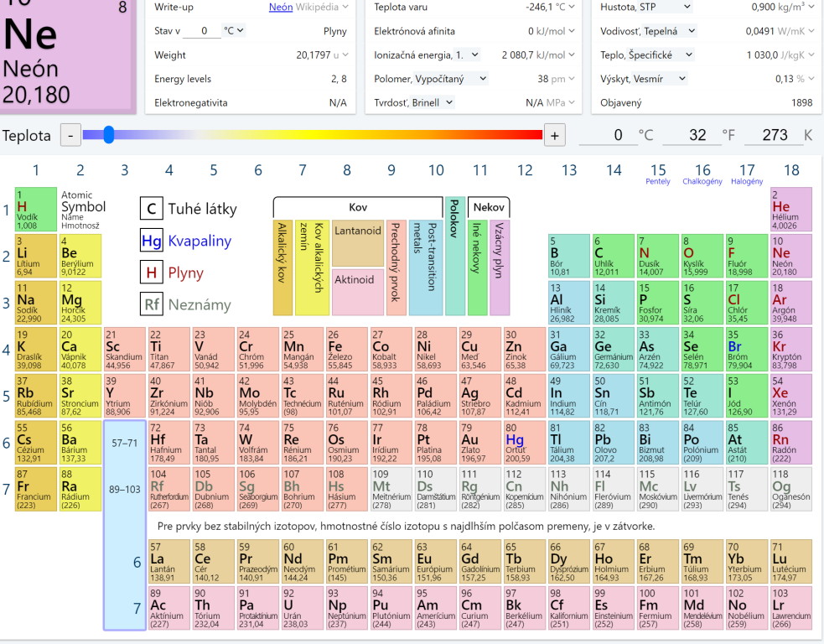Click the Tuhé látky solid state icon
This screenshot has height=644, width=824.
point(152,209)
